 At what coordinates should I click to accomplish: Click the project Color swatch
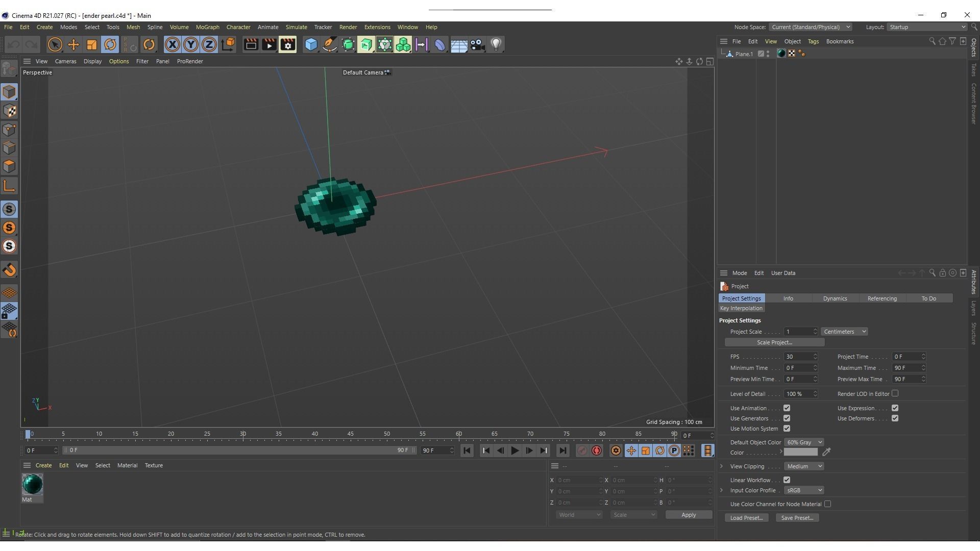(x=800, y=452)
